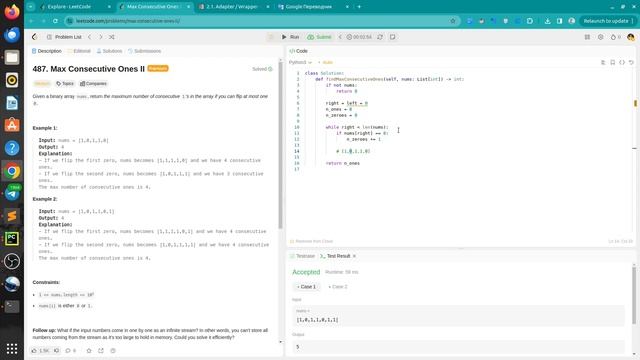The width and height of the screenshot is (640, 360).
Task: Open the user profile avatar
Action: pyautogui.click(x=631, y=37)
